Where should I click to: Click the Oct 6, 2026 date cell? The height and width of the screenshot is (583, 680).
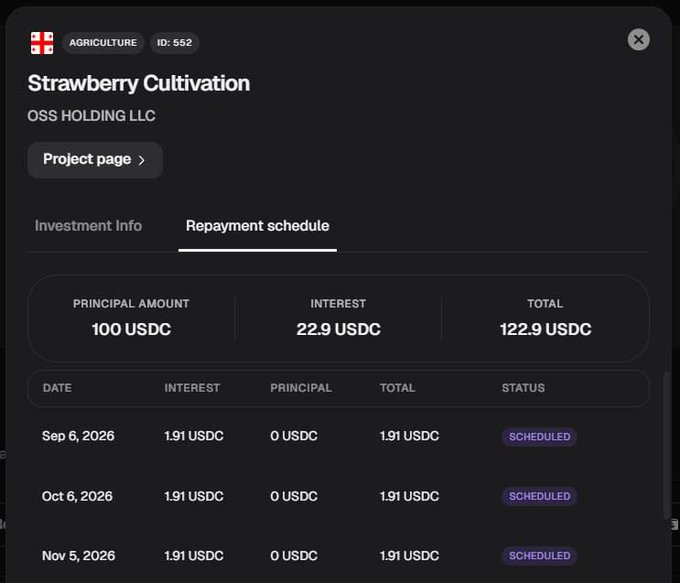click(77, 496)
